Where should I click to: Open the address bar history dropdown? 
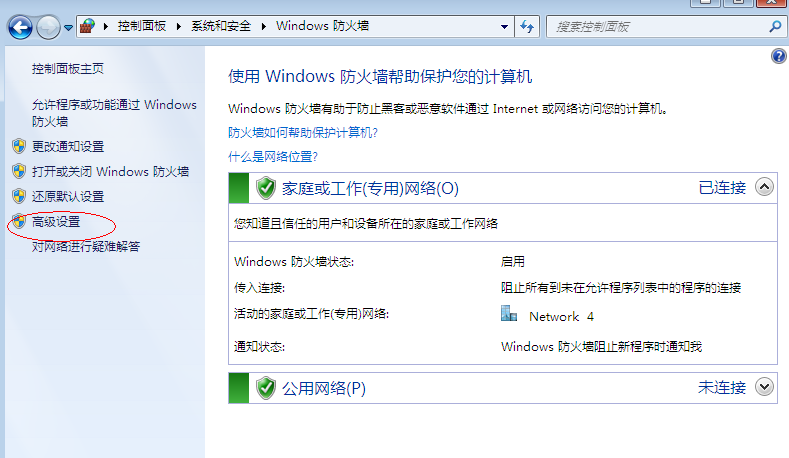coord(504,27)
